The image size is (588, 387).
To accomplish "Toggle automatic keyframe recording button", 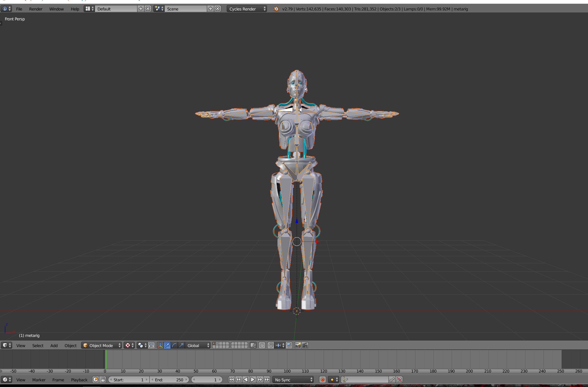I will point(322,380).
